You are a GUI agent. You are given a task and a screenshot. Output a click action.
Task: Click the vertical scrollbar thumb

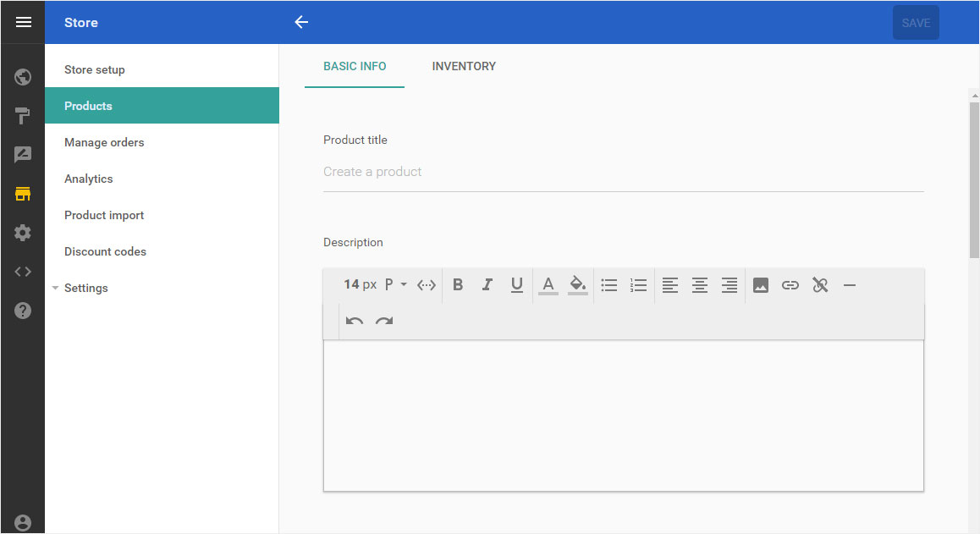point(974,180)
